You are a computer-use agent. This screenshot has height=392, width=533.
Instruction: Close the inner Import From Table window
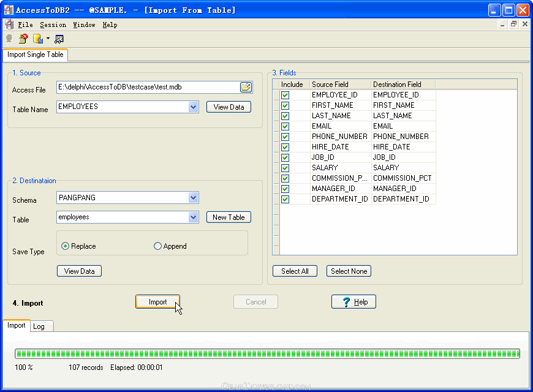point(525,24)
